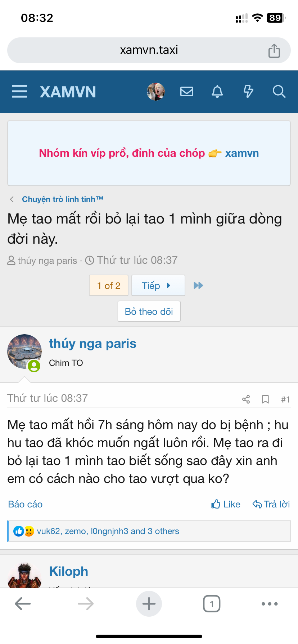Open the browser tab switcher
This screenshot has height=644, width=298.
click(x=212, y=604)
